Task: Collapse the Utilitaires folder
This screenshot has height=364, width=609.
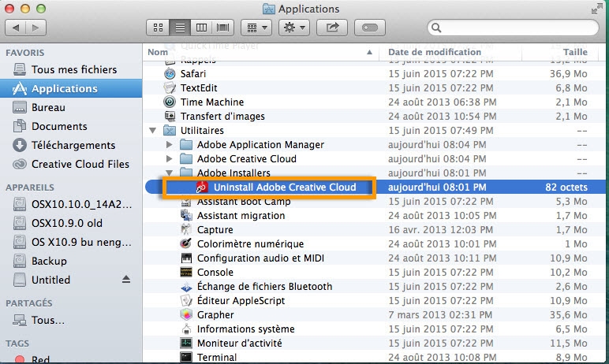Action: click(152, 131)
